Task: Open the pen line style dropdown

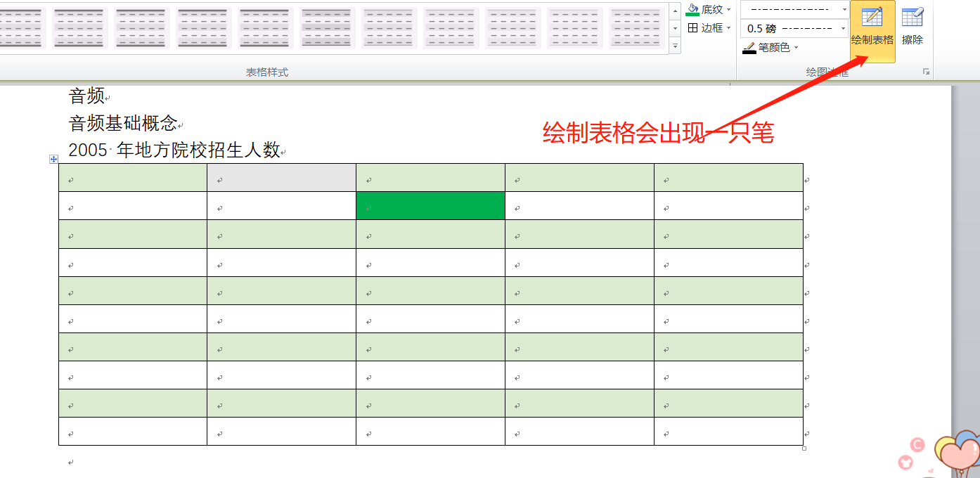Action: tap(845, 9)
